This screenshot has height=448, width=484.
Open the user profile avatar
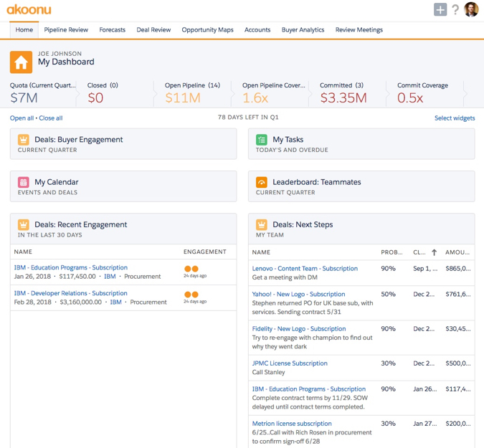pos(471,9)
